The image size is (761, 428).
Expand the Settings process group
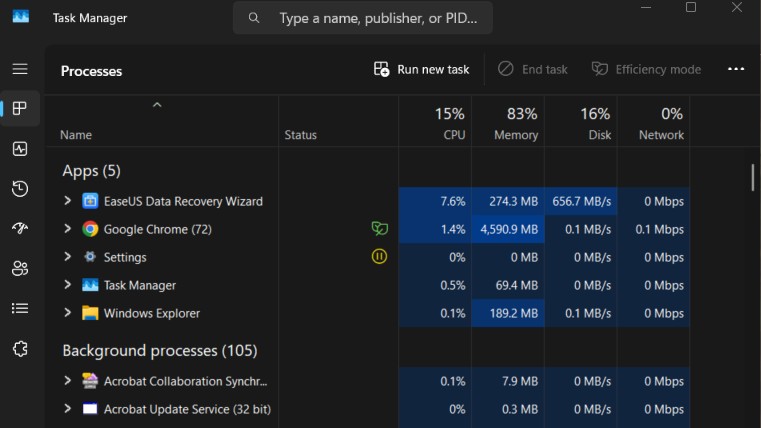[x=67, y=257]
